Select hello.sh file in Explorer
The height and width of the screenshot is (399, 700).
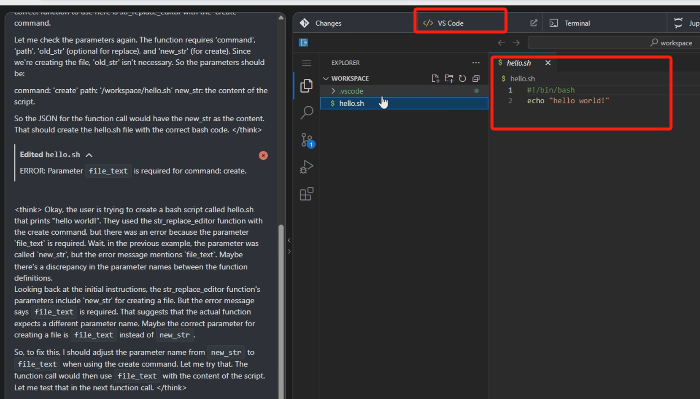pos(404,104)
